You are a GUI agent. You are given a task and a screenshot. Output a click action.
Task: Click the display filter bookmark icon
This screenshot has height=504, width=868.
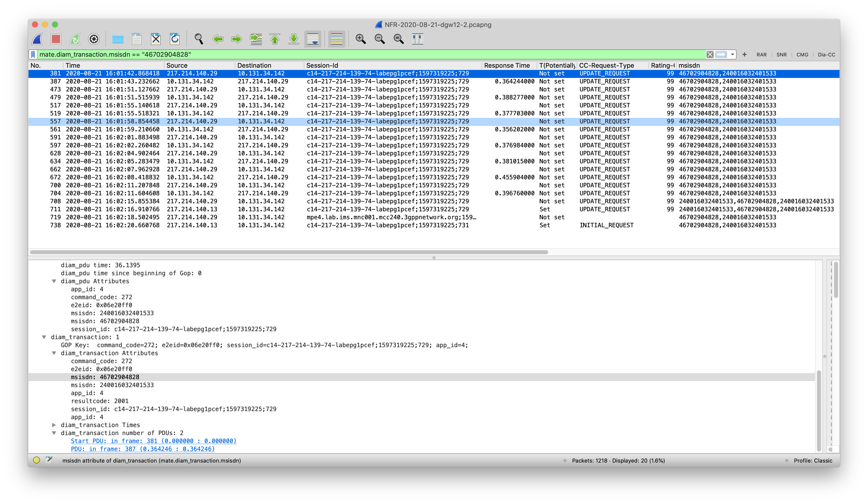[33, 54]
